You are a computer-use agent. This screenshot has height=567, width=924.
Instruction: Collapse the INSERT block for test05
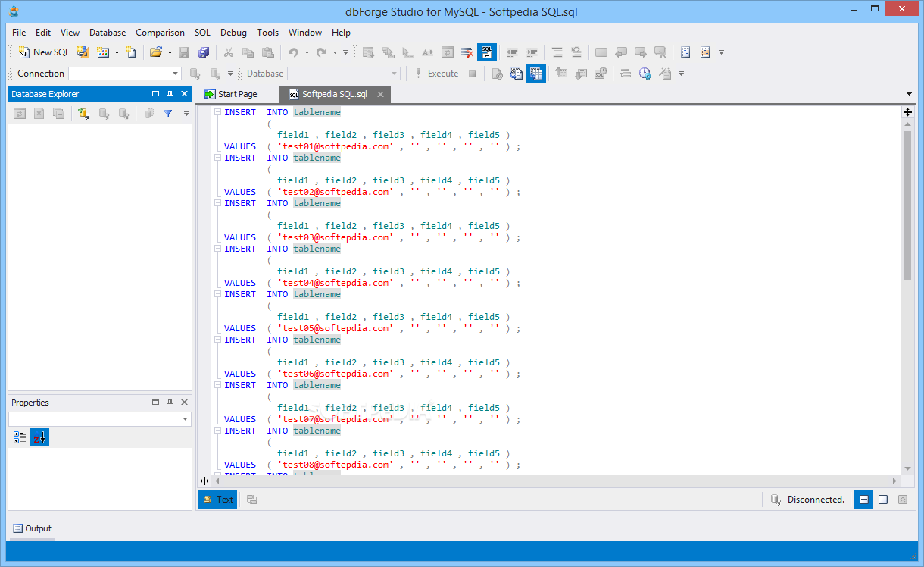pos(217,294)
